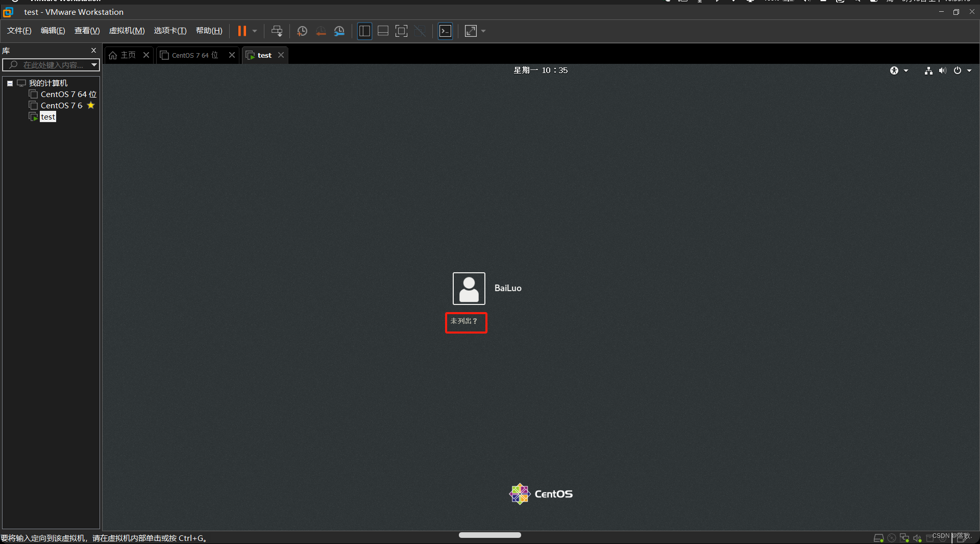Open the guest power menu icon
The image size is (980, 544).
tap(958, 70)
